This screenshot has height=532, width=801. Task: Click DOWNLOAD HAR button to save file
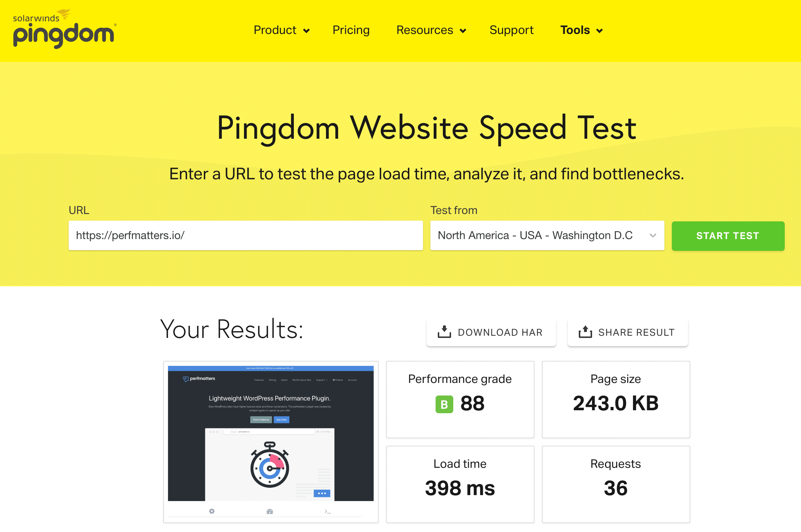click(491, 332)
